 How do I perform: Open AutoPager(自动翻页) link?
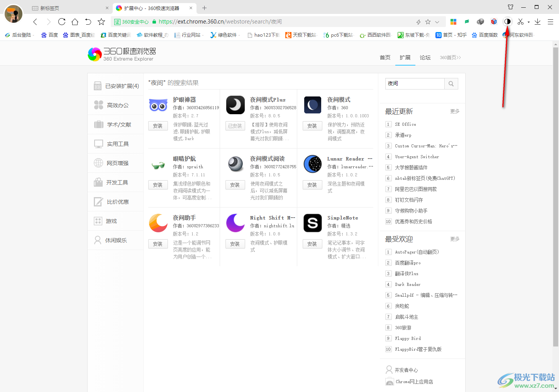pos(417,252)
